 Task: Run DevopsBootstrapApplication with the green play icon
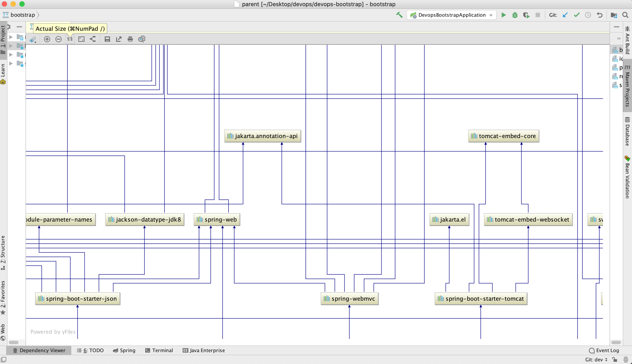(504, 15)
